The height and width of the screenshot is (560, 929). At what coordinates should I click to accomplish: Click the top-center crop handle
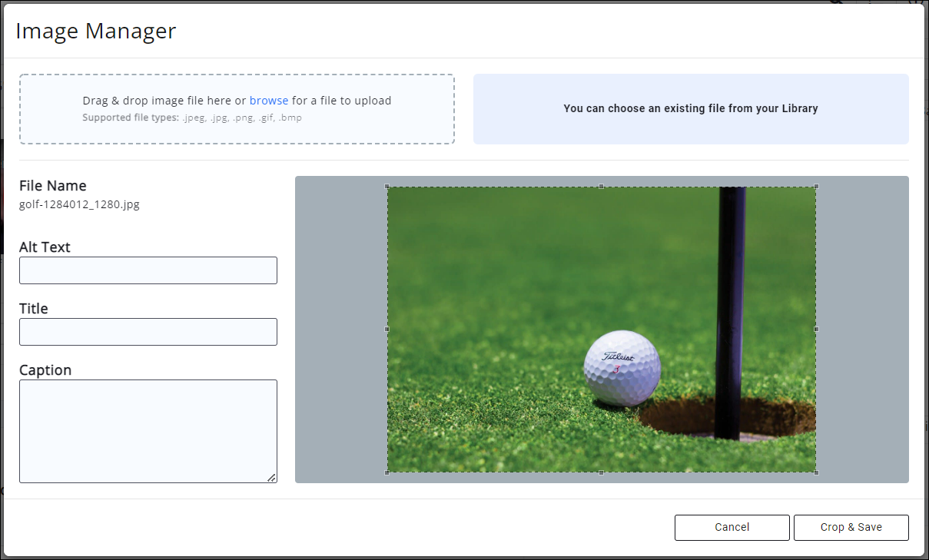pos(601,187)
